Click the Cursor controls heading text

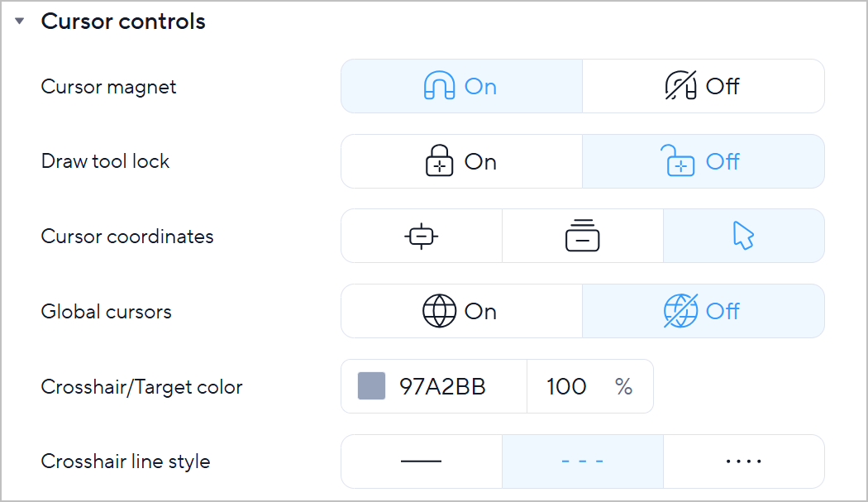coord(123,22)
